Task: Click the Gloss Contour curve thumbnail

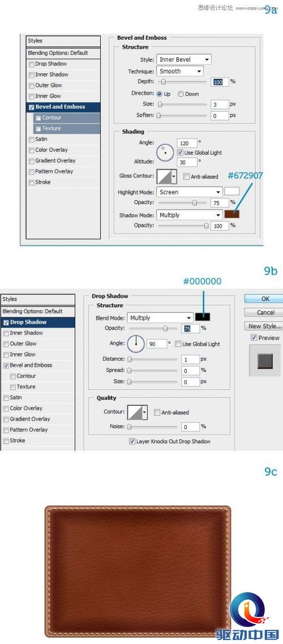Action: pos(164,177)
